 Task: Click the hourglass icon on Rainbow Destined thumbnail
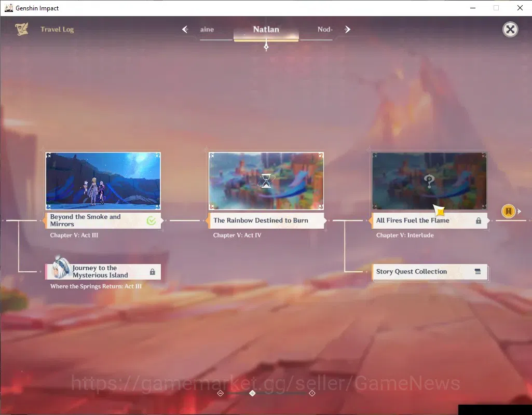tap(266, 181)
